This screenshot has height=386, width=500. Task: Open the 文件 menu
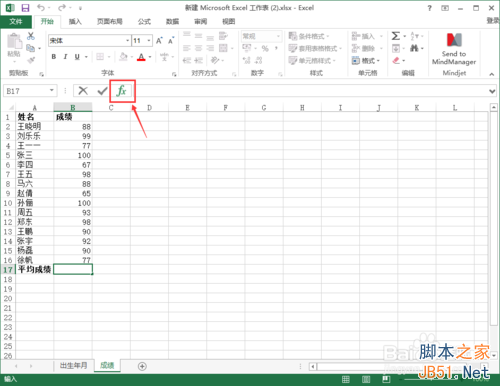click(x=16, y=22)
